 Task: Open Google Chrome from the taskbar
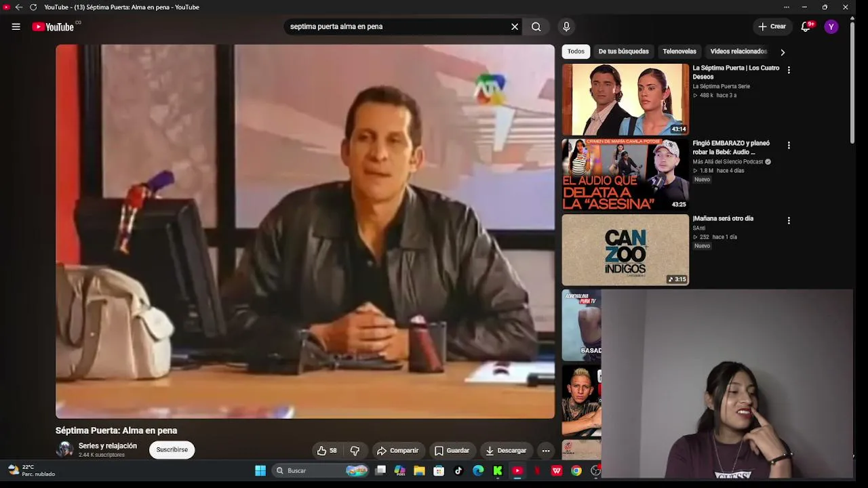[576, 470]
